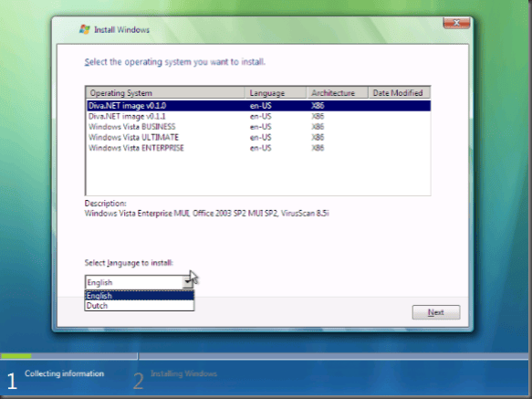The height and width of the screenshot is (399, 532).
Task: Open the language dropdown arrow
Action: coord(188,282)
